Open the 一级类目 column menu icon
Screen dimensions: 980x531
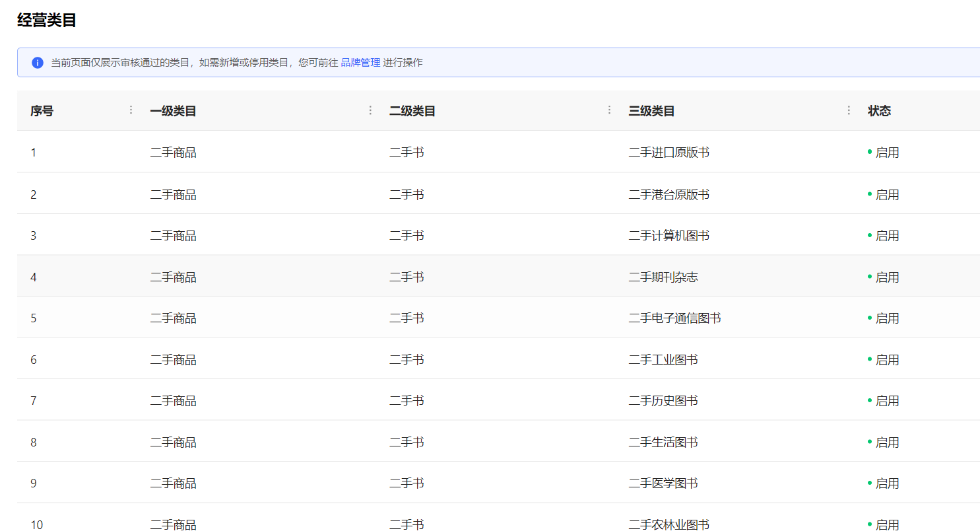tap(370, 110)
